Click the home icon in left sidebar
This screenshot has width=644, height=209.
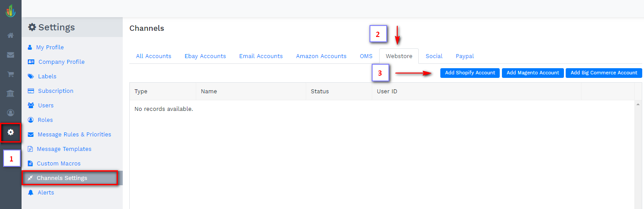coord(11,35)
